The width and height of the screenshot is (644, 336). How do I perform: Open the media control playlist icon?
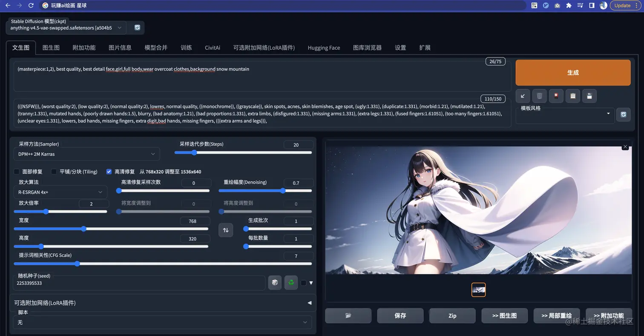coord(580,6)
